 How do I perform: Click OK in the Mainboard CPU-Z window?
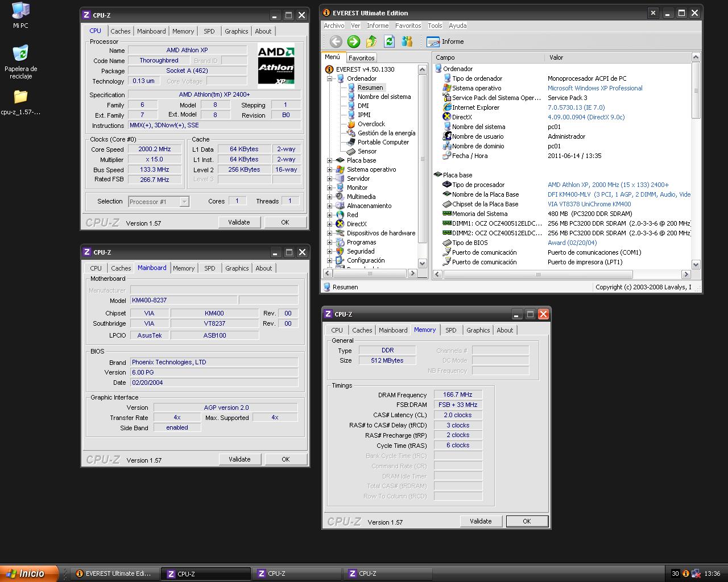[286, 459]
